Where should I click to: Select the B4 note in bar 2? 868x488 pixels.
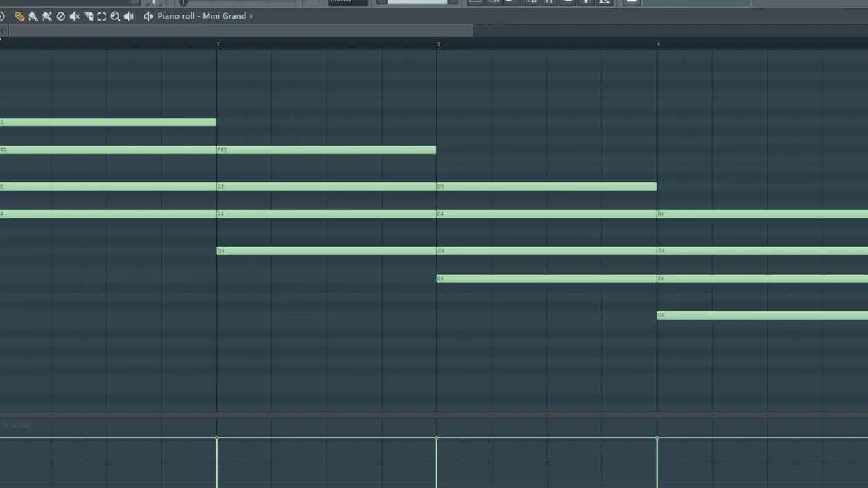click(x=327, y=214)
